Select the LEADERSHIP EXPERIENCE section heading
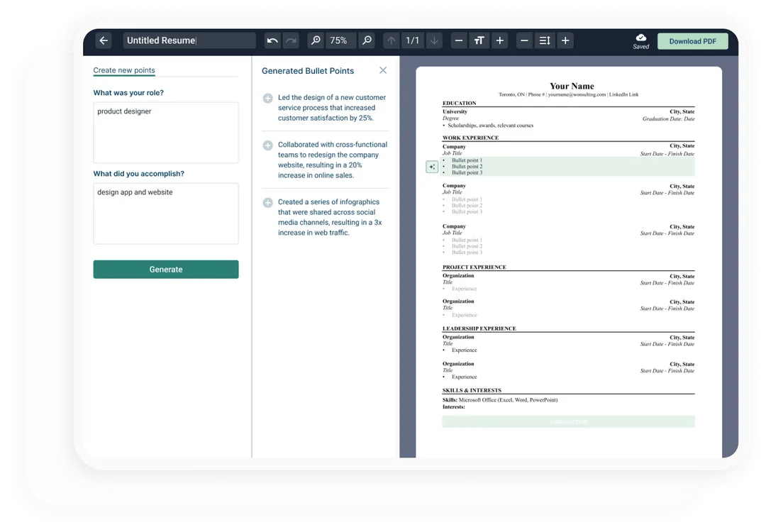This screenshot has height=532, width=766. tap(479, 328)
